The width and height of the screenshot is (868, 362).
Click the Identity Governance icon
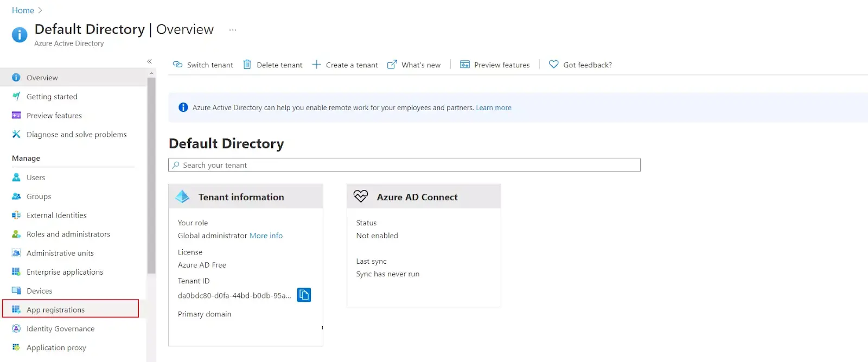point(16,329)
